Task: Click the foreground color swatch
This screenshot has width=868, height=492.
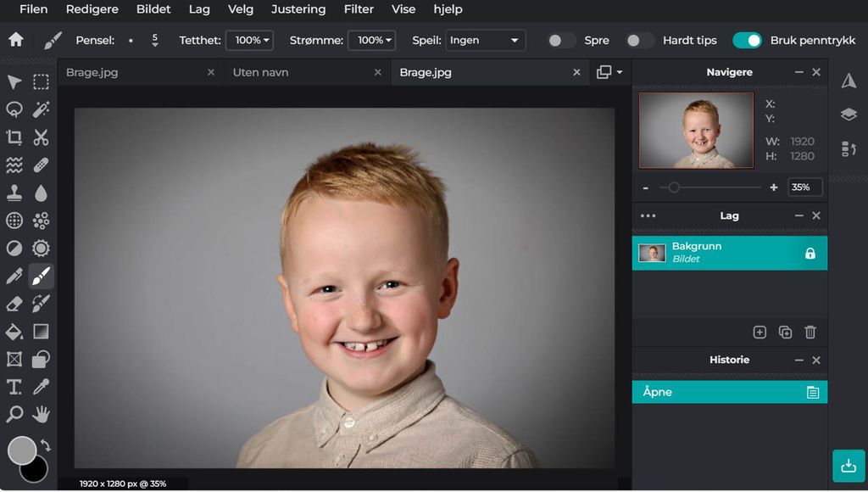Action: click(21, 450)
